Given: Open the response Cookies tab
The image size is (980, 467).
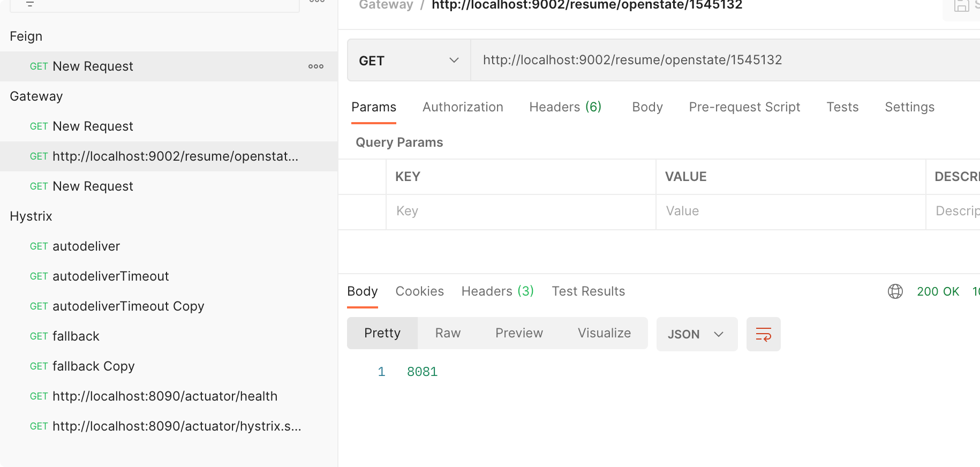Looking at the screenshot, I should click(x=419, y=291).
